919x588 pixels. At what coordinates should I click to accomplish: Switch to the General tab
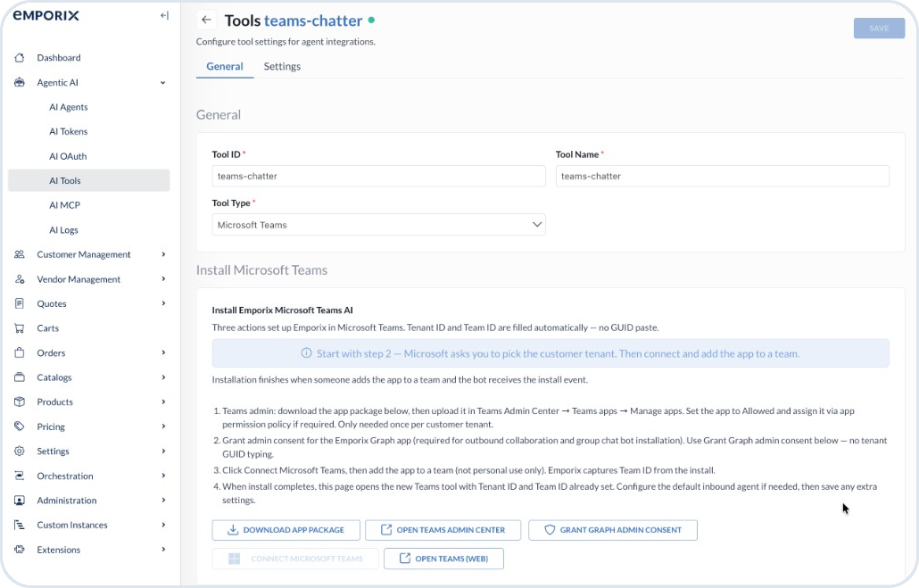click(225, 66)
